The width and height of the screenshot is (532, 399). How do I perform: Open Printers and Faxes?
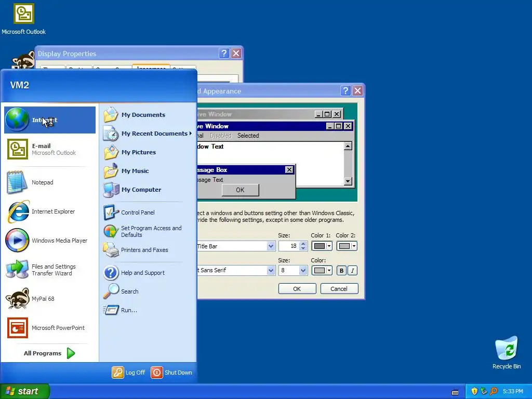(x=148, y=250)
